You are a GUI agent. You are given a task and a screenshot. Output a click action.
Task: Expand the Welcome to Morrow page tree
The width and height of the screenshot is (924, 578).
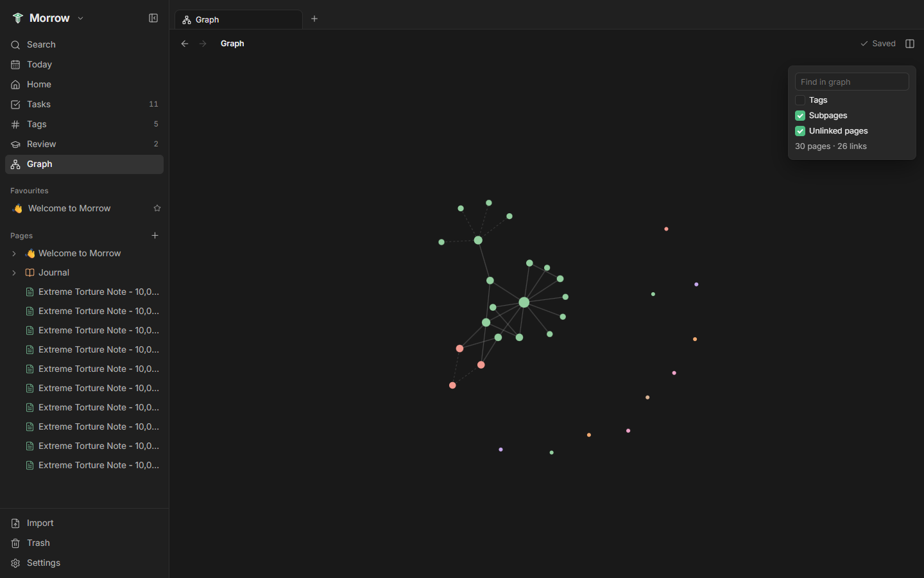click(x=14, y=254)
